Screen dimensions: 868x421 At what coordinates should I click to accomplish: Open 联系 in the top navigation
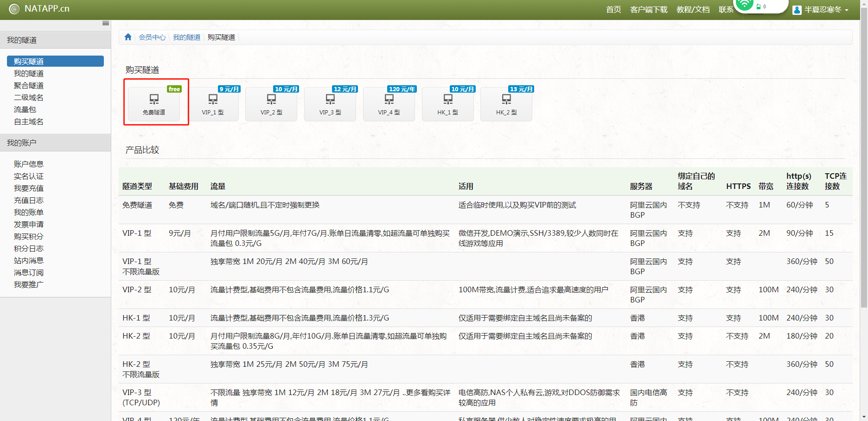coord(726,10)
